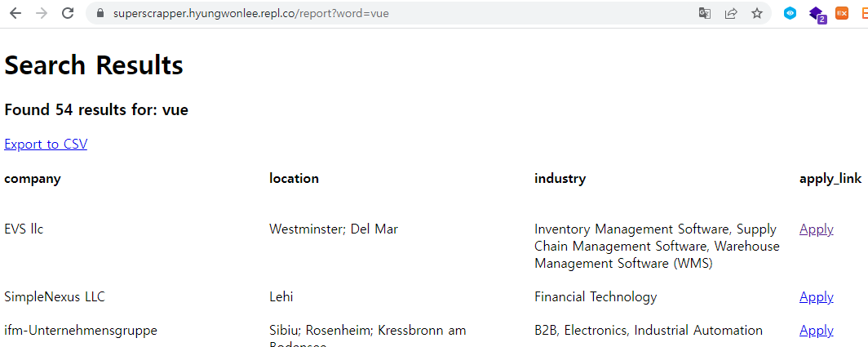
Task: Click the address bar URL field
Action: 399,13
